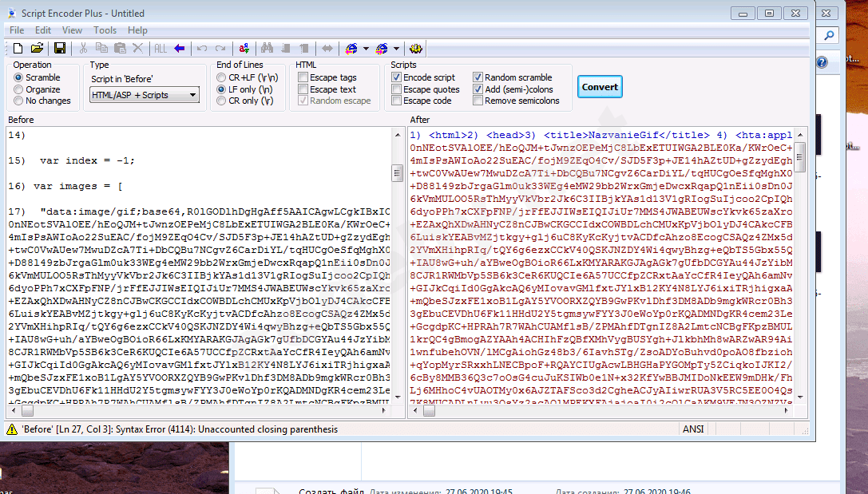Viewport: 868px width, 494px height.
Task: Save the current script
Action: pyautogui.click(x=58, y=49)
